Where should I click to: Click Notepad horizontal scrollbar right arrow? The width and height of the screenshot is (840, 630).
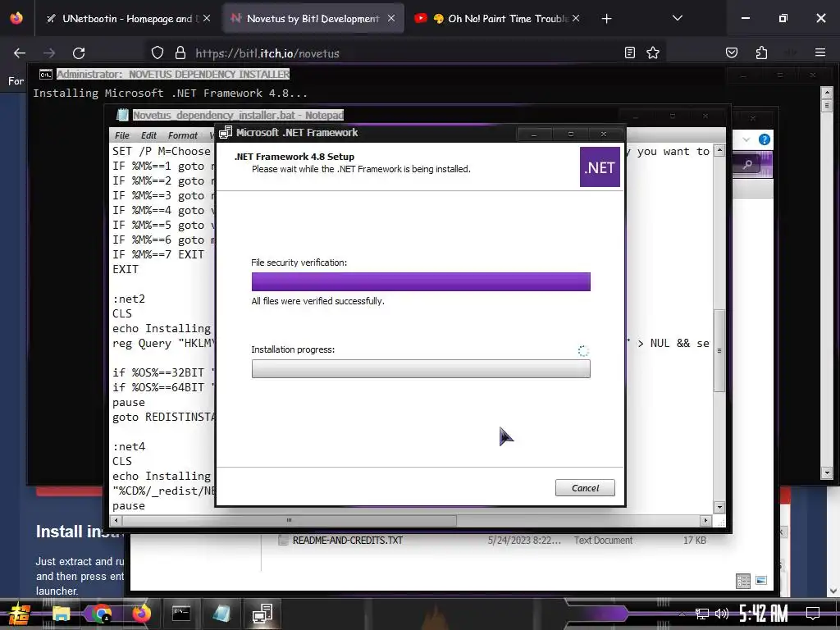[705, 520]
